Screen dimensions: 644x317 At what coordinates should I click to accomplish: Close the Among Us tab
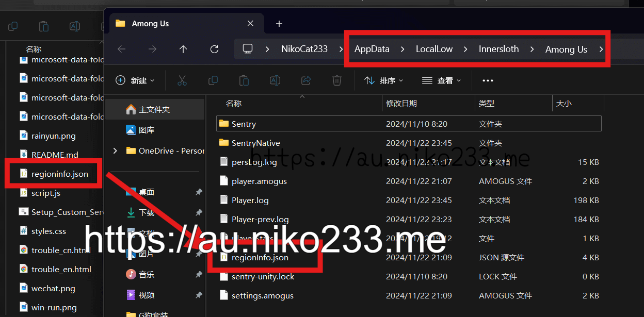pos(250,24)
